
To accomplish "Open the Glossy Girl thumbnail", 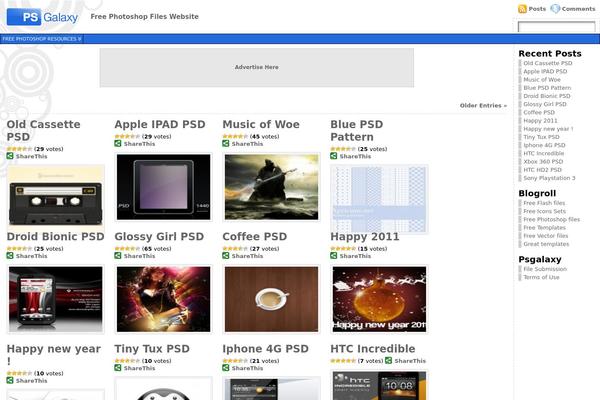I will click(163, 299).
